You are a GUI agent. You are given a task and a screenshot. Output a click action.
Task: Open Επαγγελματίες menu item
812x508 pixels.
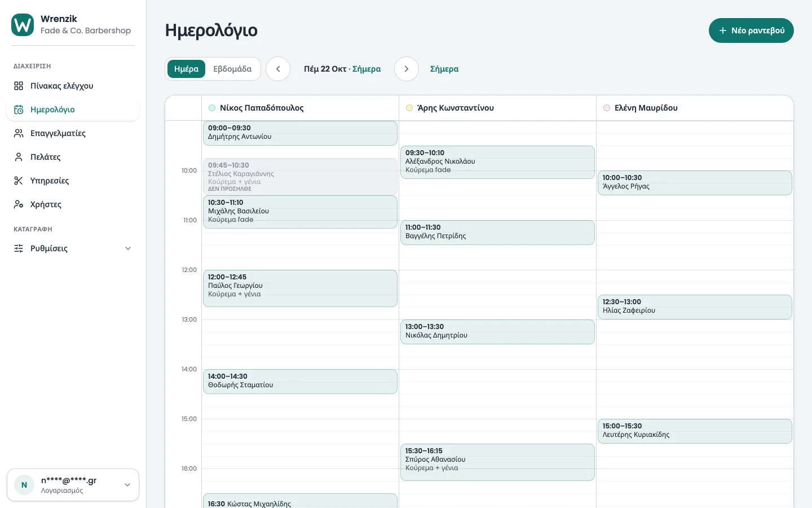click(x=73, y=133)
